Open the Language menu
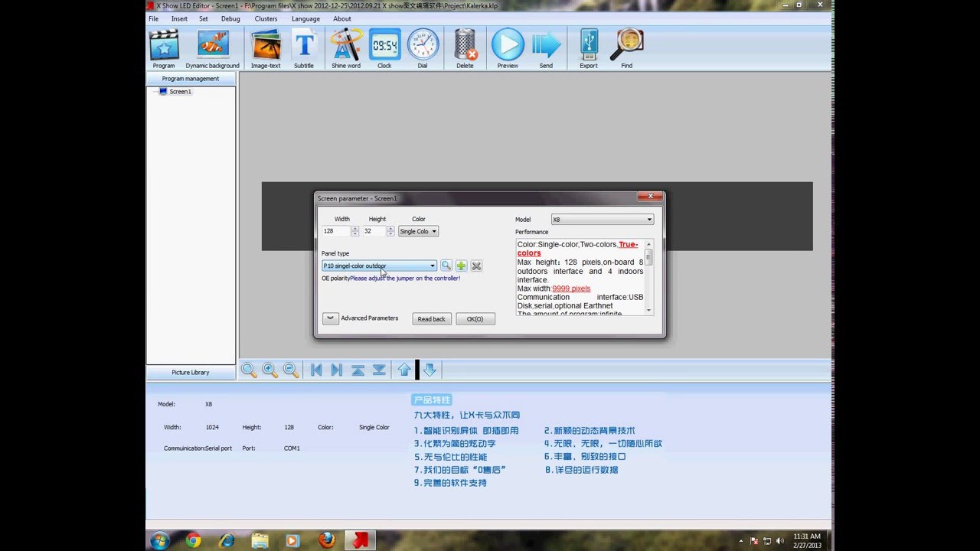 305,18
